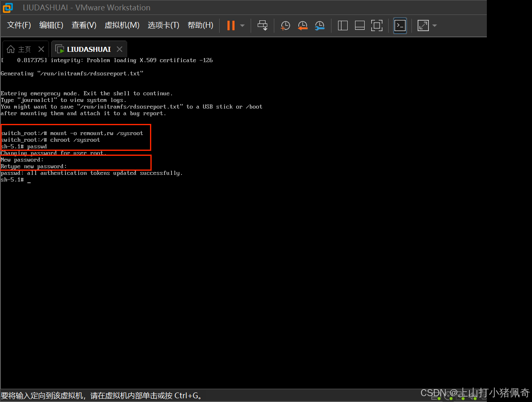Open the 选项卡(T) menu
The height and width of the screenshot is (402, 532).
(164, 25)
